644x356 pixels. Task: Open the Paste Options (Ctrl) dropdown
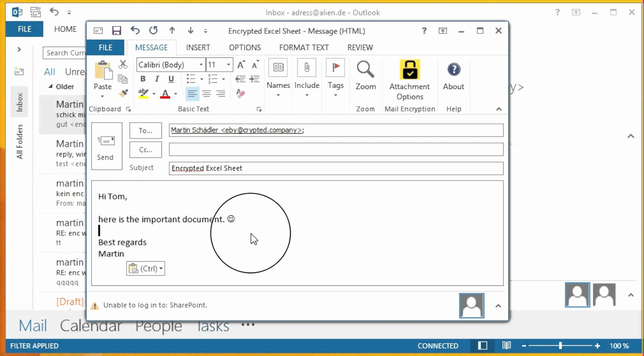146,269
